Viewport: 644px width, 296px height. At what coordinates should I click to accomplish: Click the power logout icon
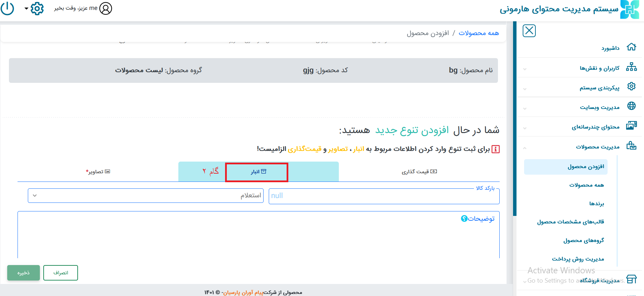7,8
